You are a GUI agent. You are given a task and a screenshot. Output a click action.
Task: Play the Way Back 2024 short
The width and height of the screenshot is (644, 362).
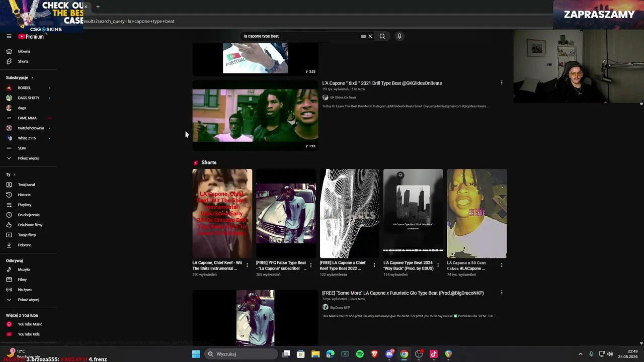tap(413, 213)
